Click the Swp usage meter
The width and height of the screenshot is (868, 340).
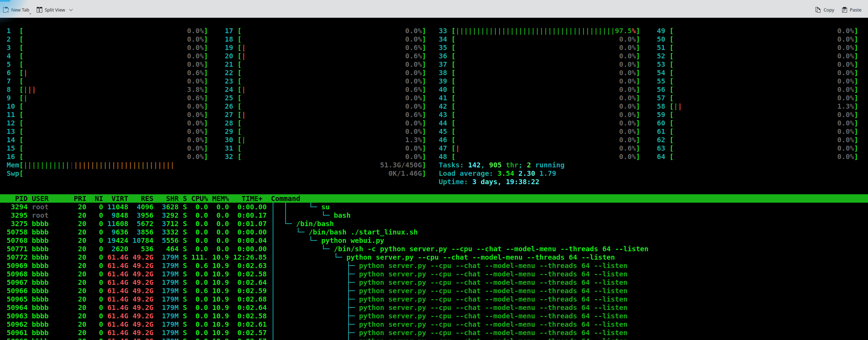click(223, 173)
